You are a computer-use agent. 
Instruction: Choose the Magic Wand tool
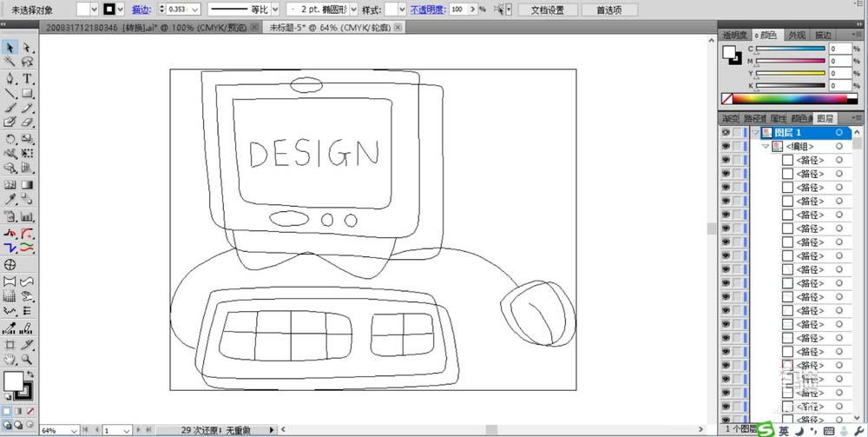tap(10, 62)
